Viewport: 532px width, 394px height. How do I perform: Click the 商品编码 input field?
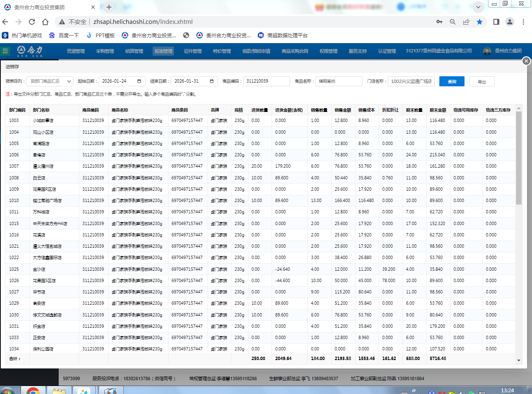click(266, 81)
